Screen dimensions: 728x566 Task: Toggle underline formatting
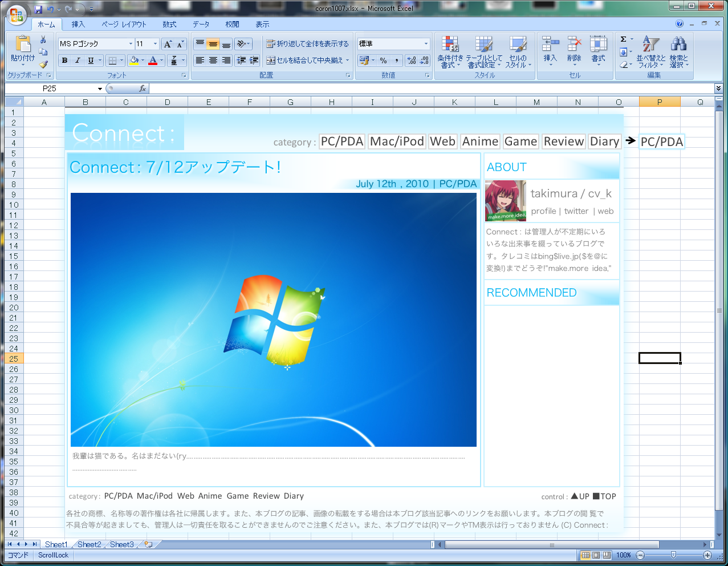[x=91, y=60]
